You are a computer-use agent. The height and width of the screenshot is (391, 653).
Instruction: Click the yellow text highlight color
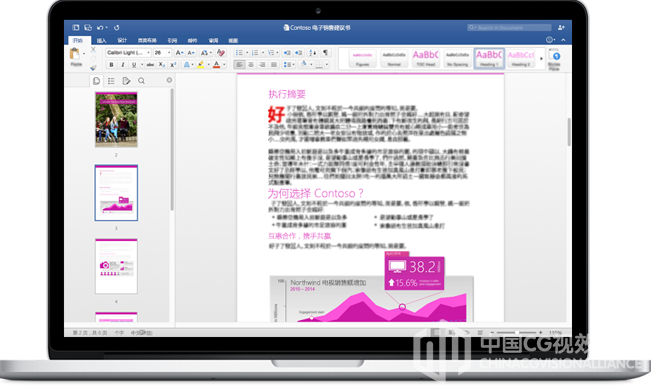[x=201, y=65]
